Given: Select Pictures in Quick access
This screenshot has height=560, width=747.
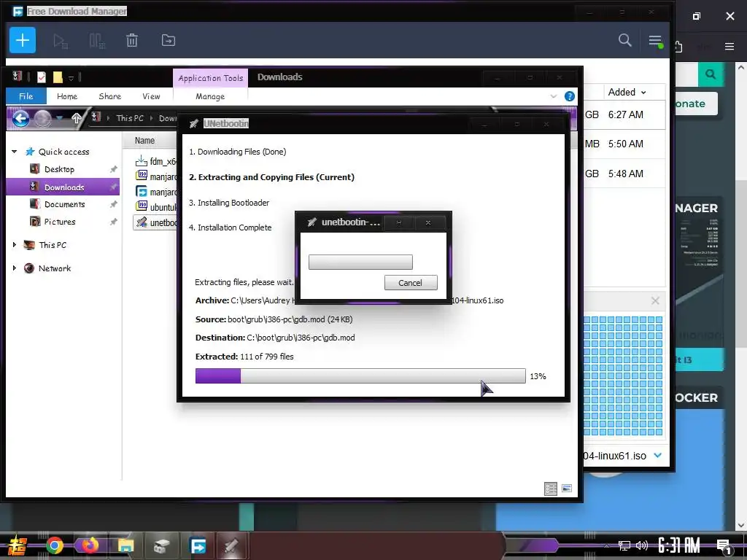Looking at the screenshot, I should (60, 222).
